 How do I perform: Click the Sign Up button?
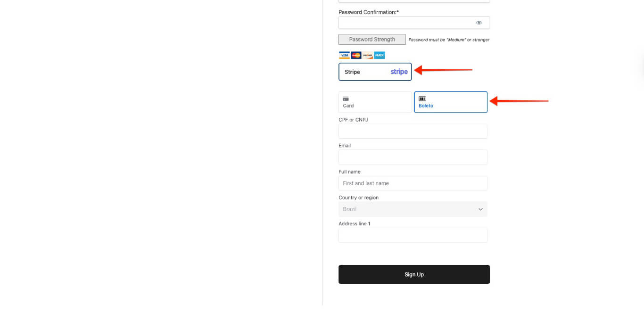click(x=414, y=274)
